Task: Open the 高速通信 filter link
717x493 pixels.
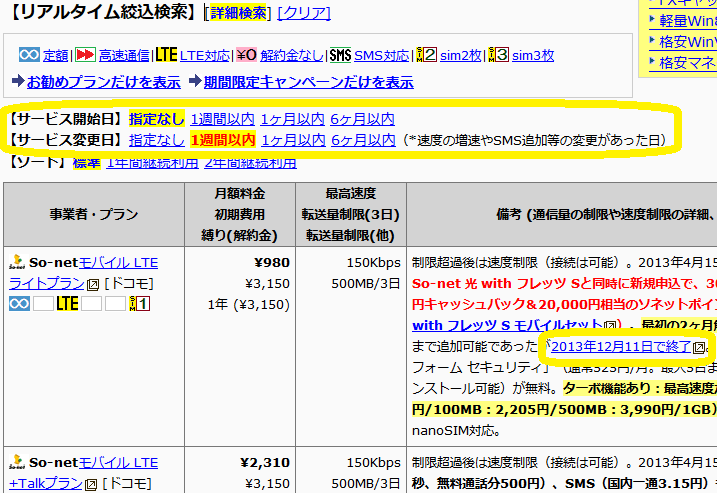Action: (x=124, y=56)
